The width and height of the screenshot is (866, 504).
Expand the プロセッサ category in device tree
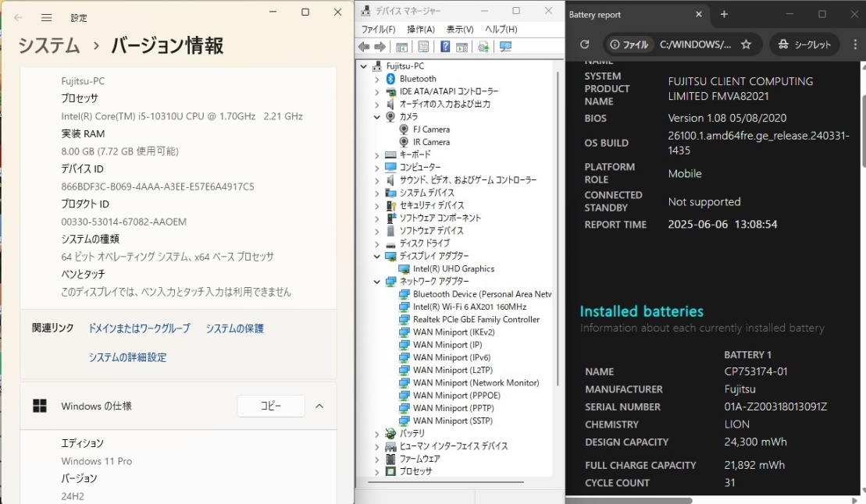[376, 472]
